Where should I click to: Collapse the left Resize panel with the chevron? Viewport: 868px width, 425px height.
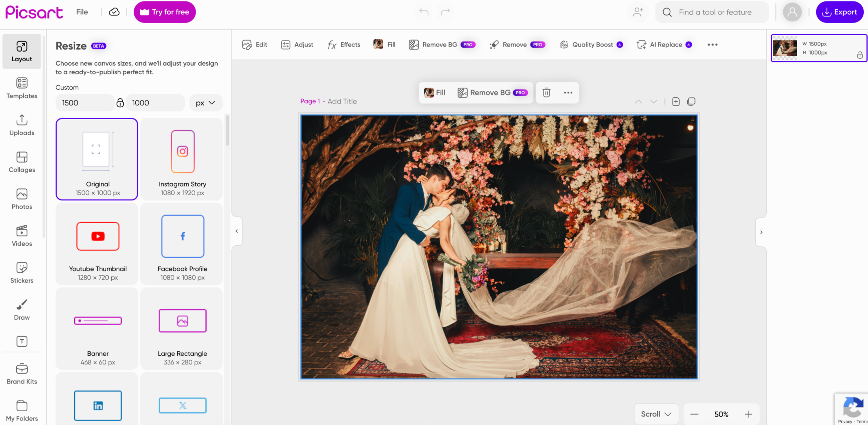point(237,231)
